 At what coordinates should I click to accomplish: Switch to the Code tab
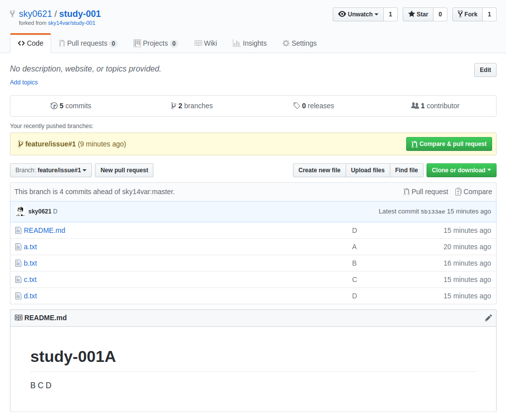31,43
